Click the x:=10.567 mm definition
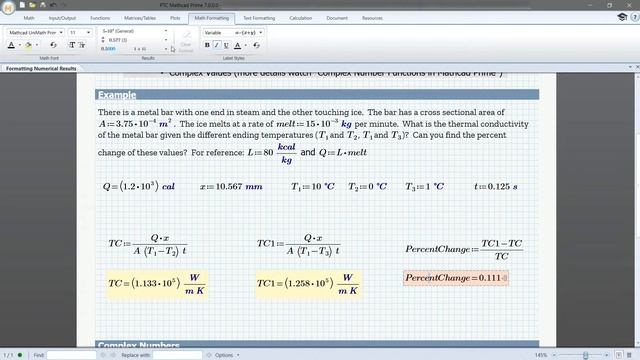The image size is (640, 360). click(231, 187)
